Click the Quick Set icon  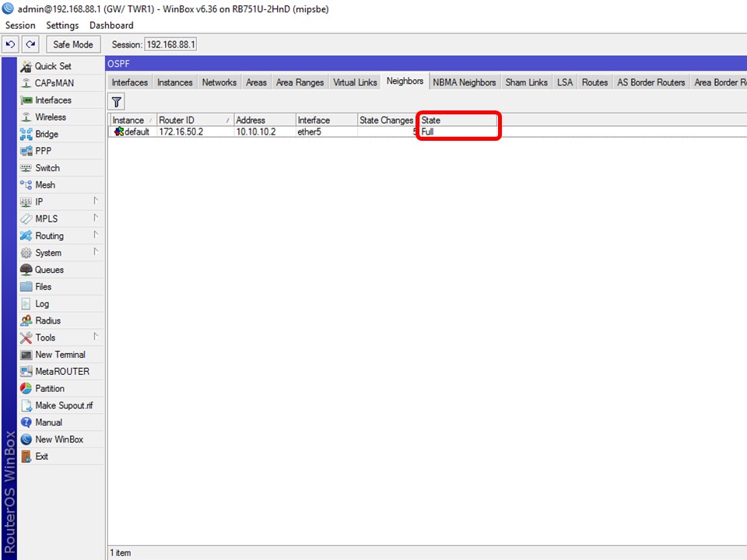coord(26,66)
